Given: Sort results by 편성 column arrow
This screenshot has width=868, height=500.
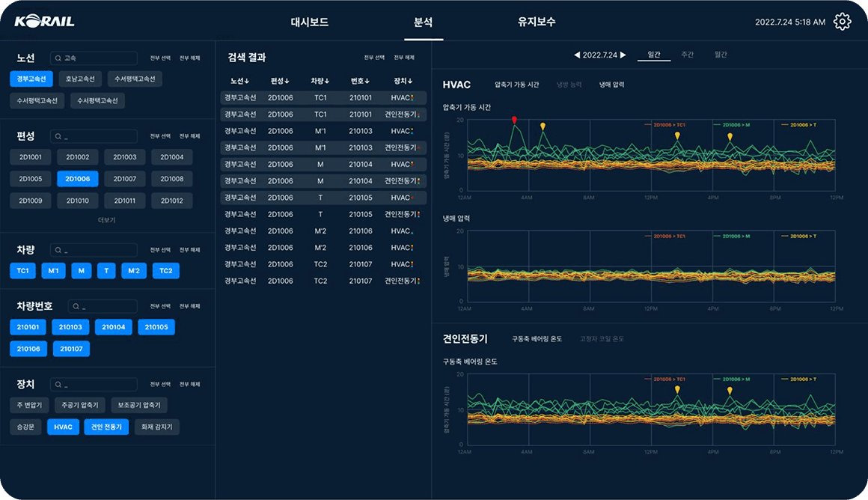Looking at the screenshot, I should tap(287, 82).
